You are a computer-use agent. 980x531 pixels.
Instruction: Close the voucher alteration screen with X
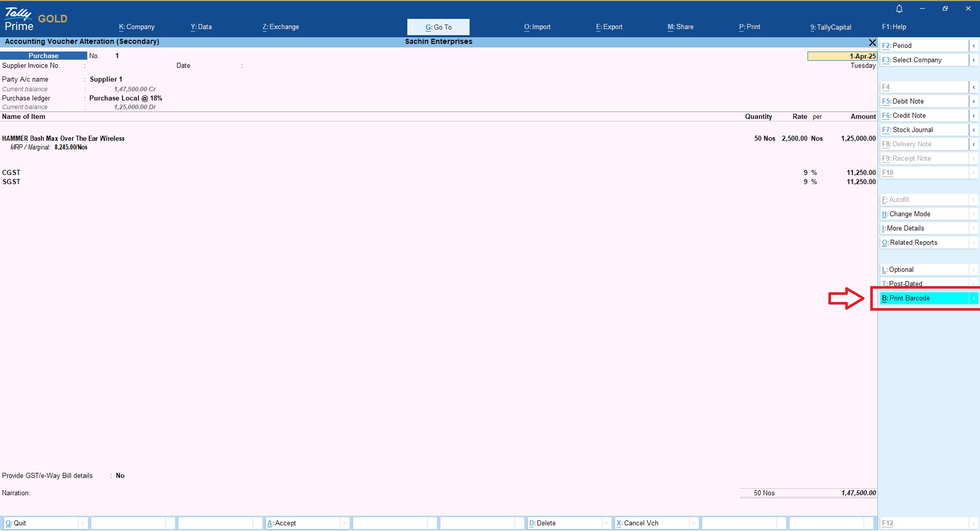[x=872, y=42]
